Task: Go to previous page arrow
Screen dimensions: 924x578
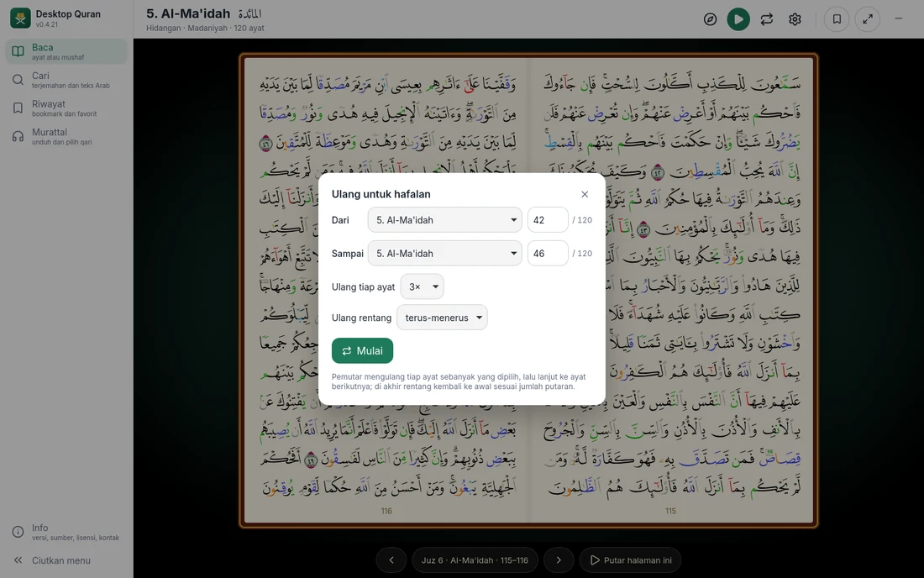Action: pos(391,560)
